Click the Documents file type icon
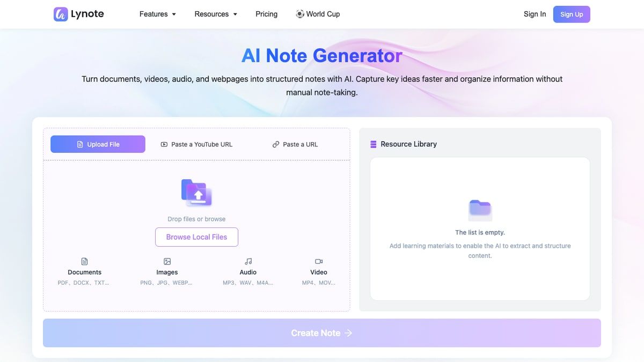This screenshot has width=644, height=362. [x=84, y=261]
